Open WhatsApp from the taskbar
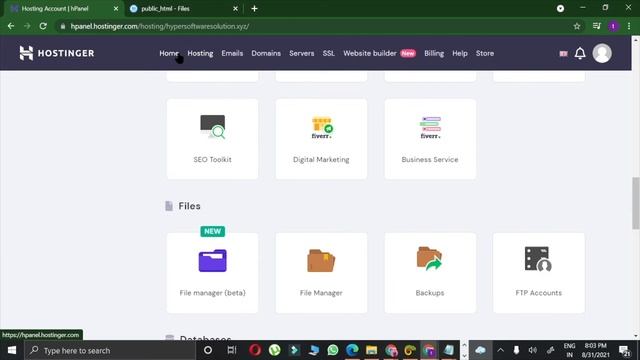 (333, 350)
